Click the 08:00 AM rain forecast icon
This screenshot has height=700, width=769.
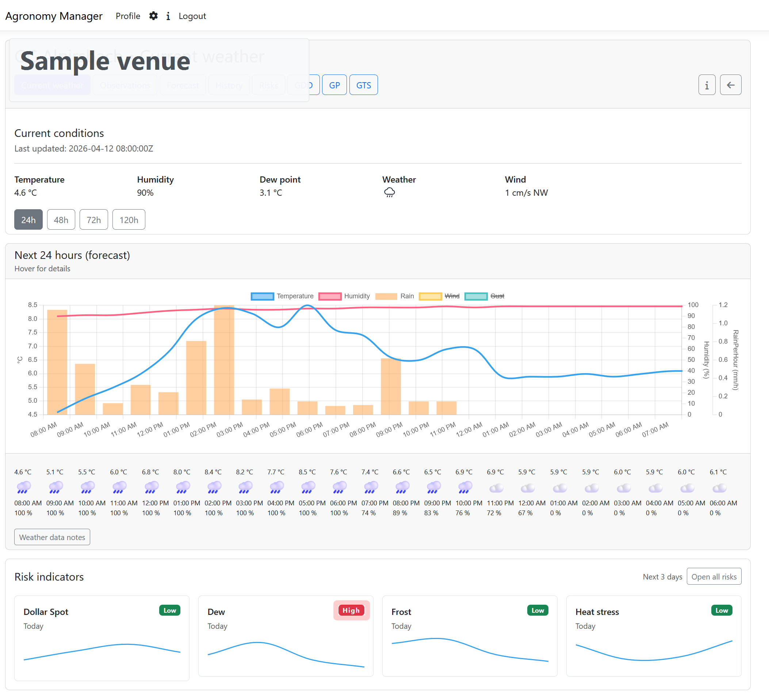point(24,487)
